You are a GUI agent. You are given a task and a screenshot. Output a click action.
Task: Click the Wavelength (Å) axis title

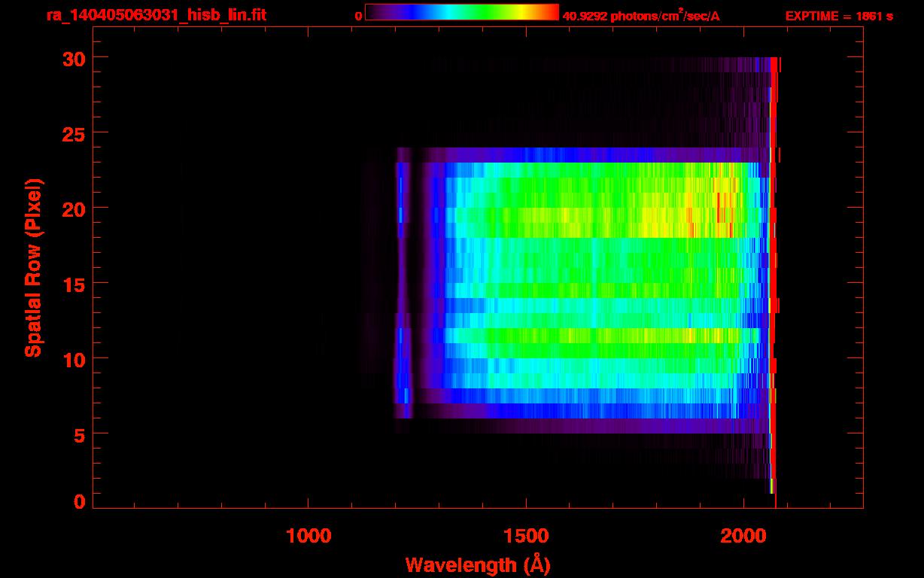coord(478,564)
